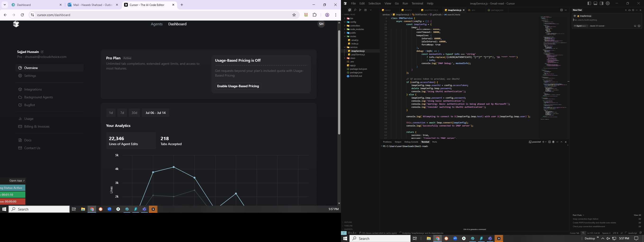Close the imapService.js editor tab
Image resolution: width=644 pixels, height=242 pixels.
pos(464,10)
